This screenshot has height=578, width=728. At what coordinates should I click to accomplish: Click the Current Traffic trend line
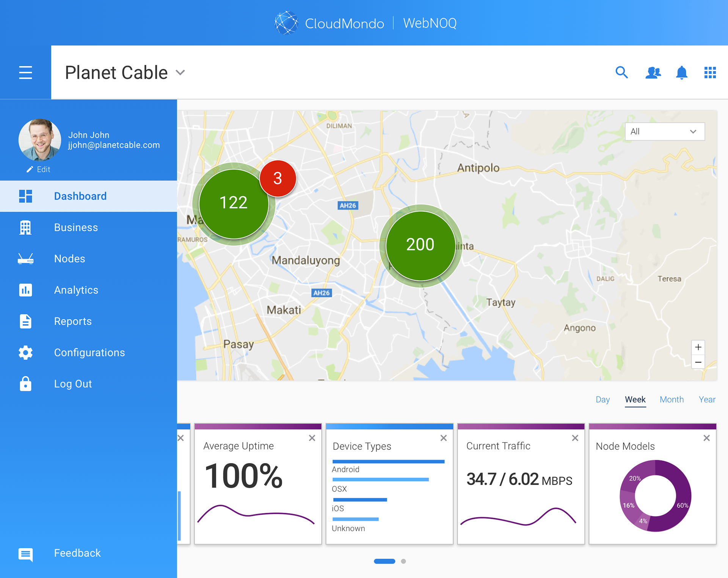(x=518, y=517)
